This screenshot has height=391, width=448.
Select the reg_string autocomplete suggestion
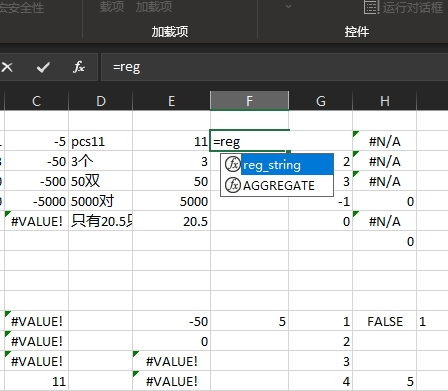277,165
